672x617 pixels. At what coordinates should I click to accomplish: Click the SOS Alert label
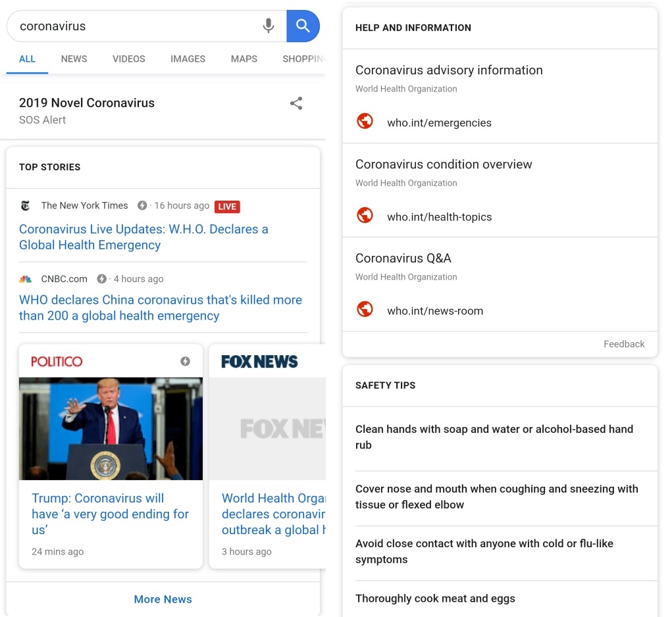(42, 120)
